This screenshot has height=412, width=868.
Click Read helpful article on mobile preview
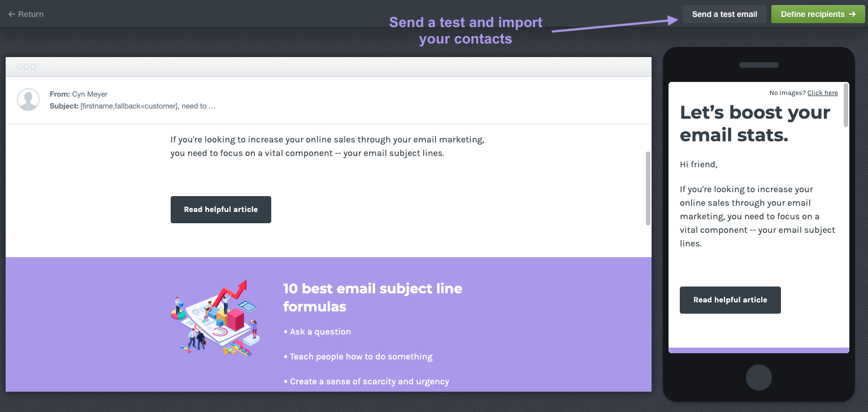(x=730, y=300)
